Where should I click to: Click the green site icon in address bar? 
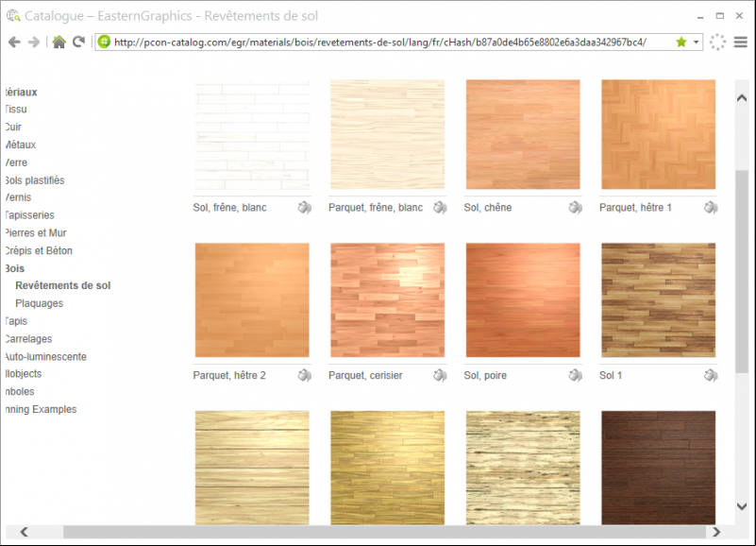point(104,42)
